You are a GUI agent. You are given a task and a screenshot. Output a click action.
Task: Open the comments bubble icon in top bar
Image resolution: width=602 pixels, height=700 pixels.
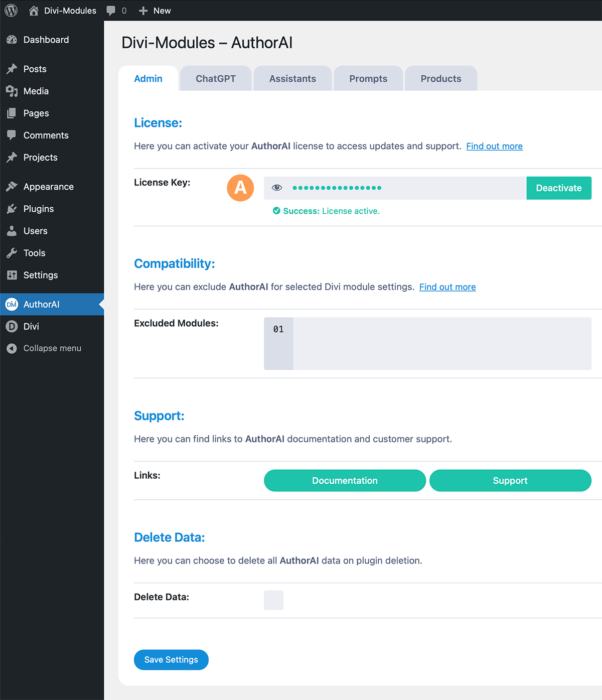pos(111,11)
